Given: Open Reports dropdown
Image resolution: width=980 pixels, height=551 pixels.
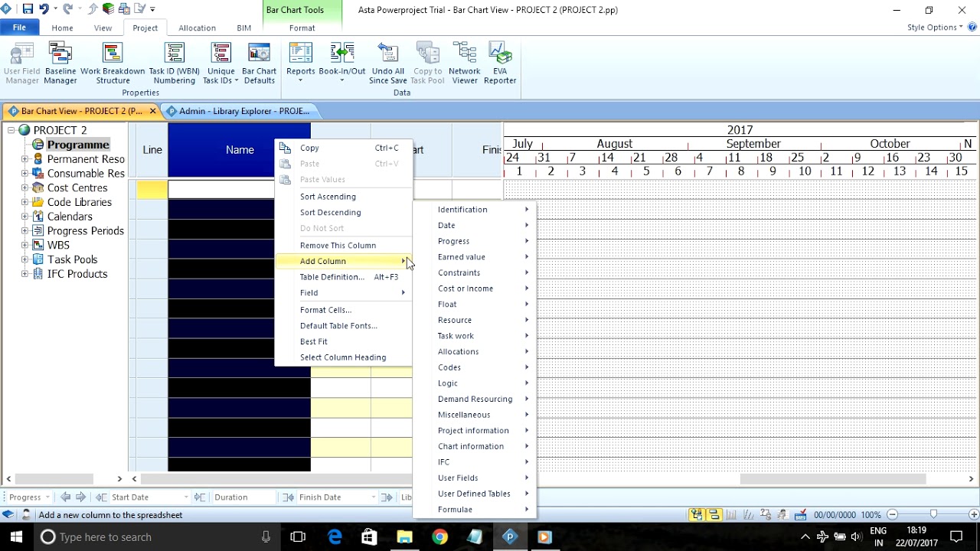Looking at the screenshot, I should (301, 64).
